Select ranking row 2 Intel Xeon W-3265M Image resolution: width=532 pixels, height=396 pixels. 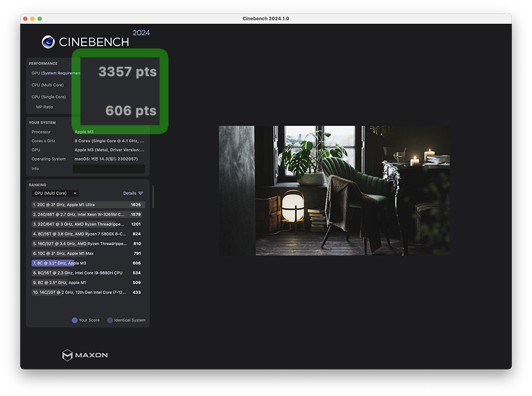point(88,215)
